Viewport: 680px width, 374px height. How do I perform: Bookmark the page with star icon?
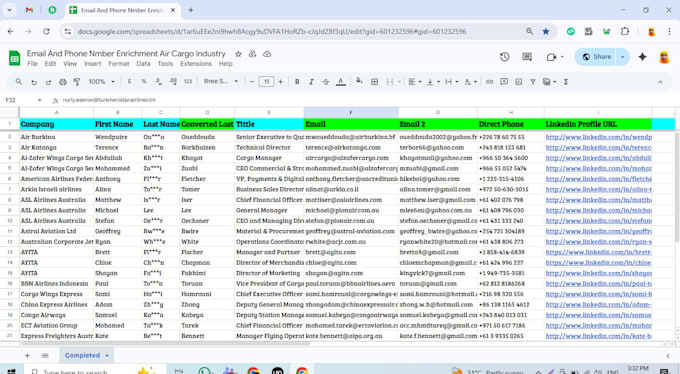pyautogui.click(x=546, y=31)
